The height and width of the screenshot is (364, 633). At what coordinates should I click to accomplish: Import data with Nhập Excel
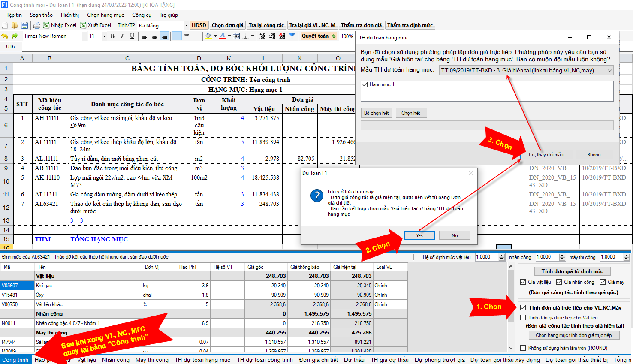(60, 25)
